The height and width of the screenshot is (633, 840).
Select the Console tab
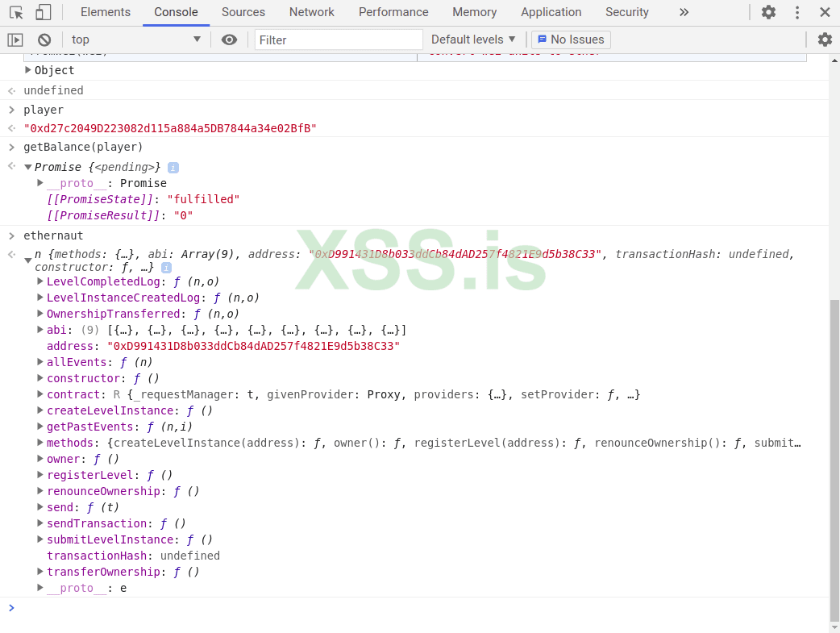pyautogui.click(x=176, y=12)
